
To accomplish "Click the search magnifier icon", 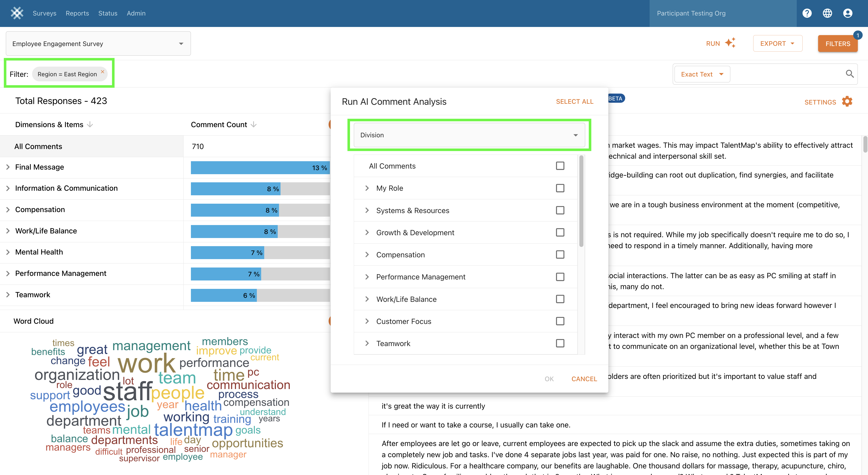I will 849,74.
